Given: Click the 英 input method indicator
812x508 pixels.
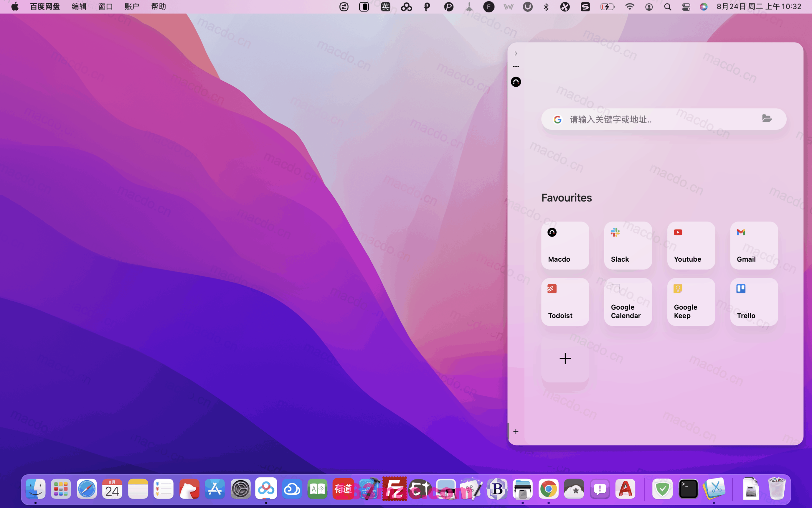Looking at the screenshot, I should (x=385, y=7).
